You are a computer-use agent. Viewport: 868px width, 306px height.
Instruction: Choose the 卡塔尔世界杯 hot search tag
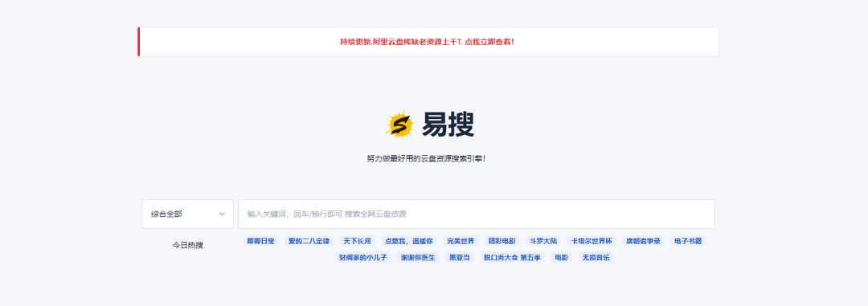[592, 241]
